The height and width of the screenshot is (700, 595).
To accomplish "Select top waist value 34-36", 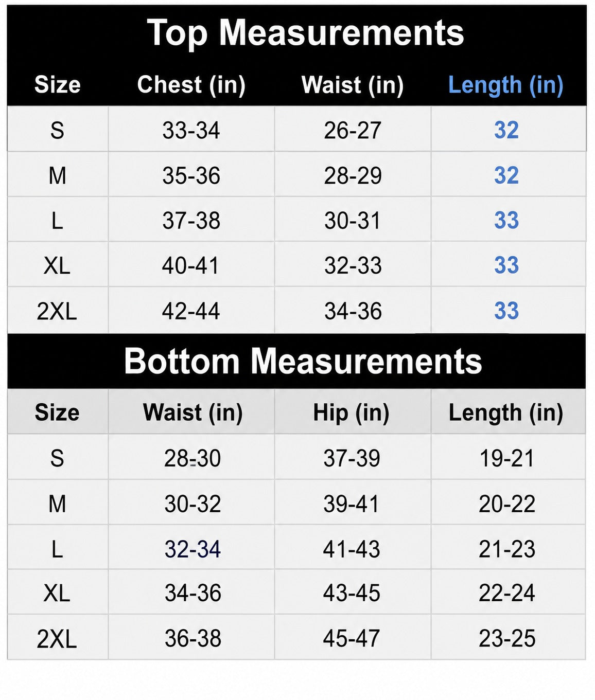I will click(x=353, y=311).
